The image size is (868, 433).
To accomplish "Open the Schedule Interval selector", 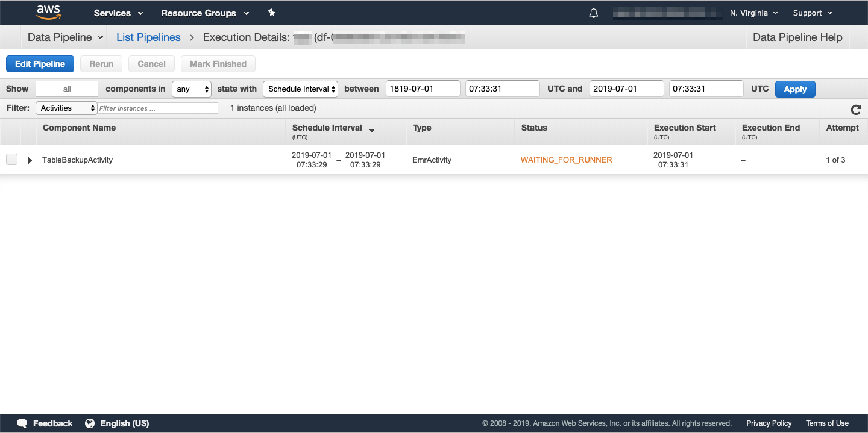I will click(300, 89).
